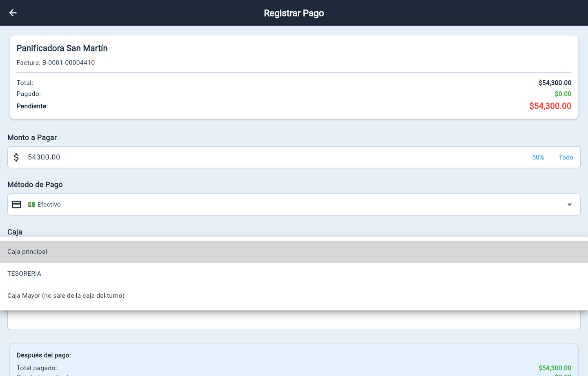
Task: Click the Total pagado green amount
Action: (555, 368)
